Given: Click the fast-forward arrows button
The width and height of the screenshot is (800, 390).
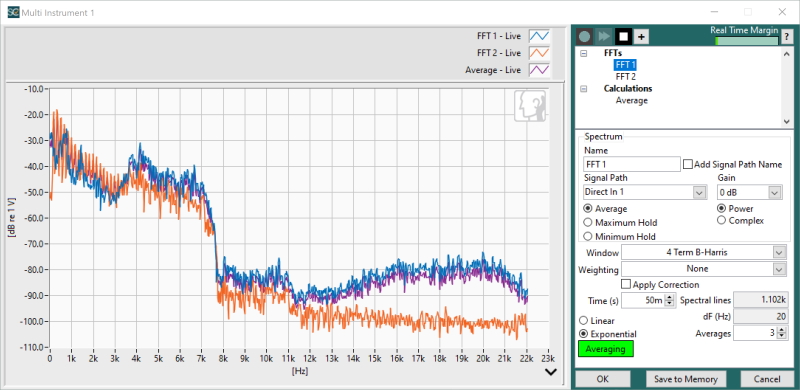Looking at the screenshot, I should (x=604, y=36).
